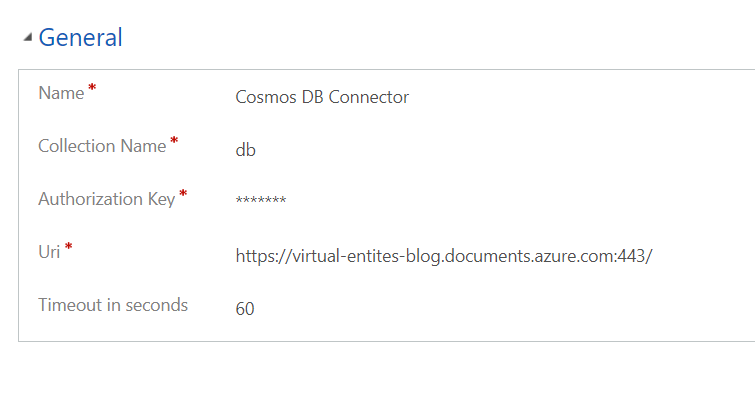755x393 pixels.
Task: Click the Name field label
Action: pos(61,93)
